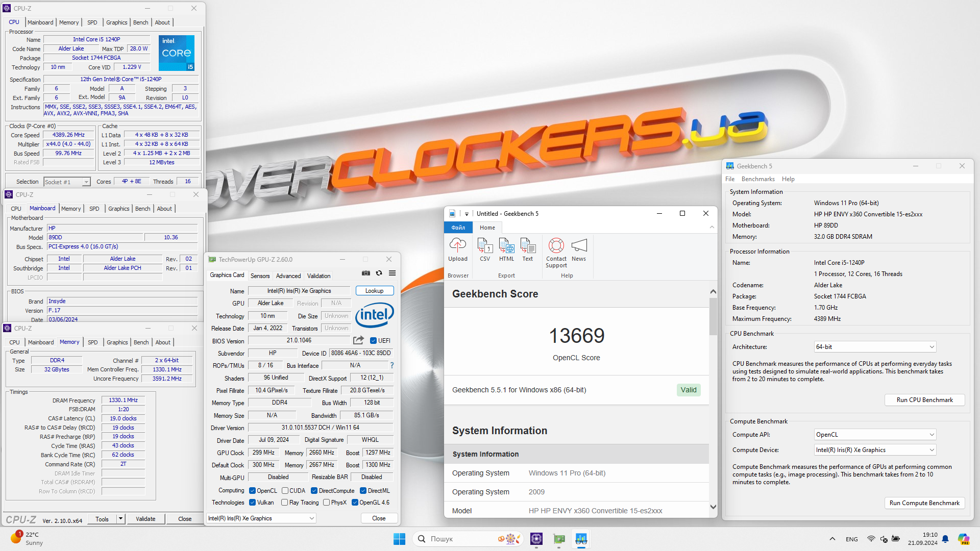Image resolution: width=980 pixels, height=551 pixels.
Task: Switch to Sensors tab in GPU-Z
Action: click(x=260, y=276)
